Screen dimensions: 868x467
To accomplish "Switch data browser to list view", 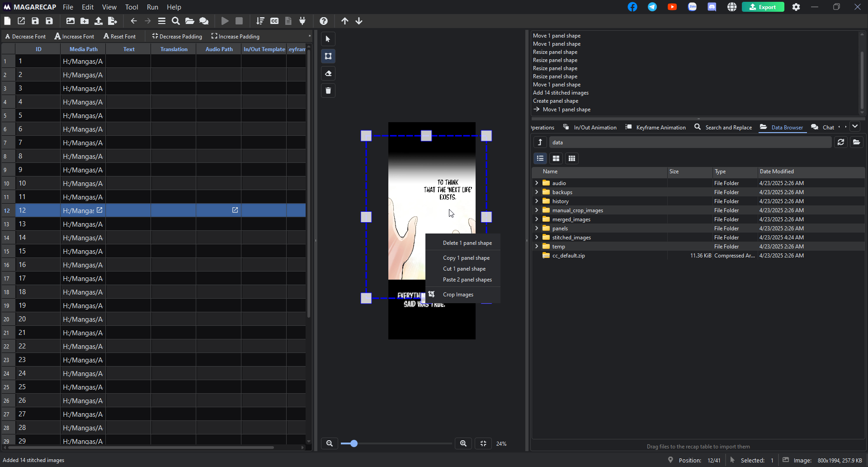I will 540,158.
